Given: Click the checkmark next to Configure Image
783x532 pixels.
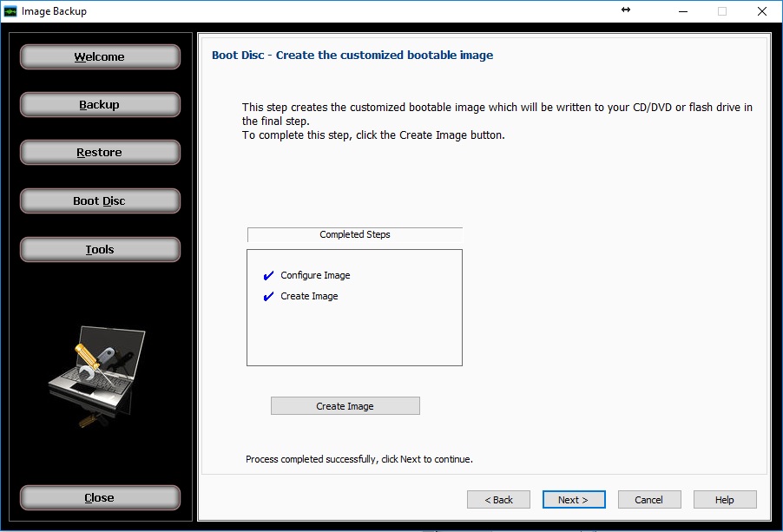Looking at the screenshot, I should pyautogui.click(x=268, y=275).
